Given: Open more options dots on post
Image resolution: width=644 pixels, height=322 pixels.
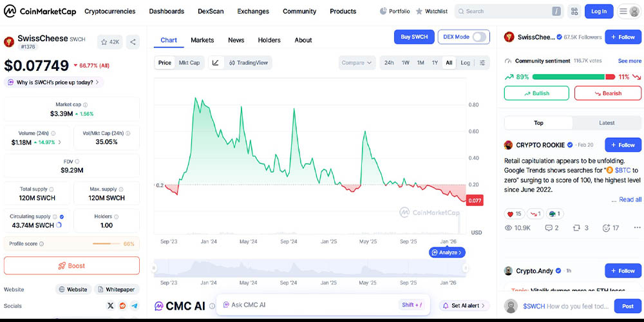Looking at the screenshot, I should click(x=637, y=228).
